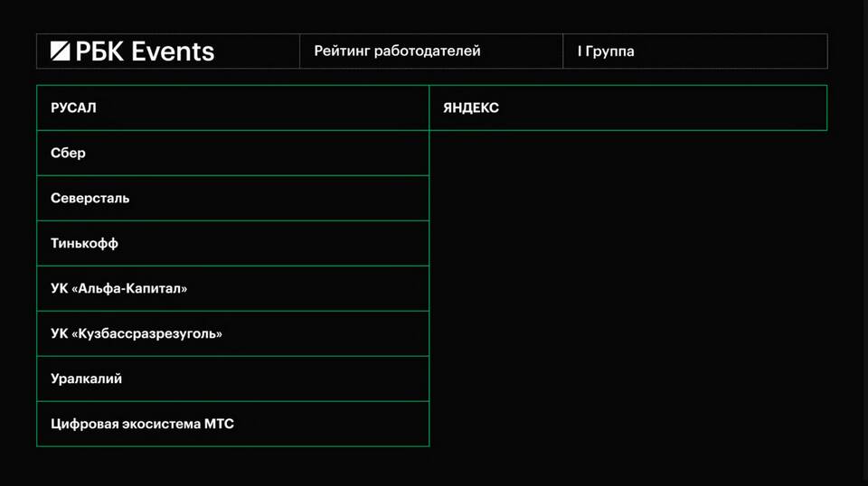Click the empty area below the ЯНДЕКС cell
The width and height of the screenshot is (868, 486).
[x=627, y=289]
